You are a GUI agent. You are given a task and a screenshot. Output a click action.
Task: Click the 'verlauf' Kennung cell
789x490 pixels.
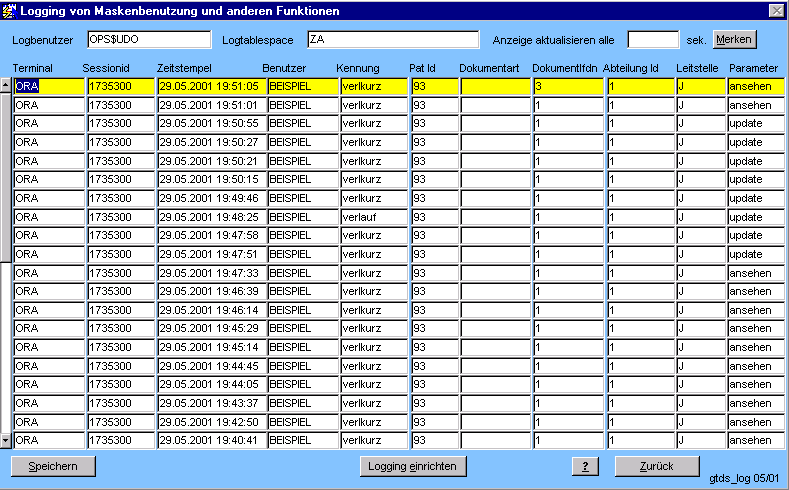(x=373, y=217)
